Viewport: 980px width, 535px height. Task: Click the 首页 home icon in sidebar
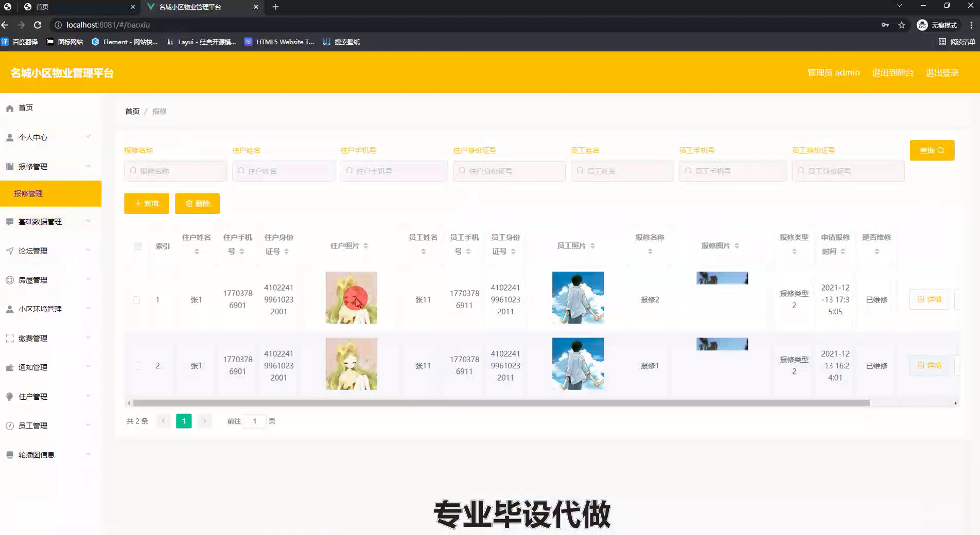(10, 108)
